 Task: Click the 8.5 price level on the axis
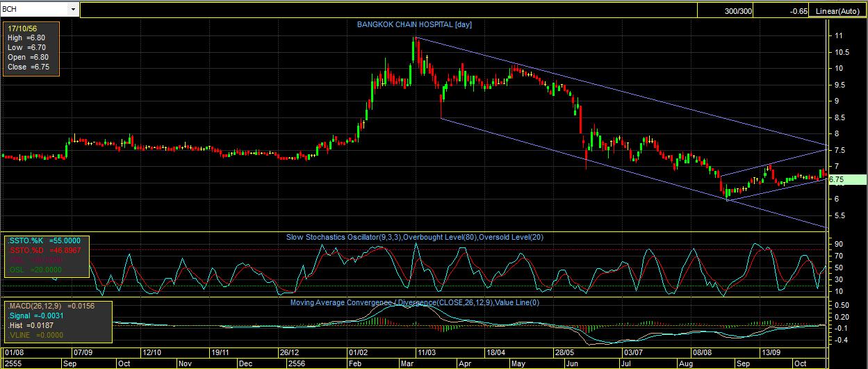[x=841, y=117]
